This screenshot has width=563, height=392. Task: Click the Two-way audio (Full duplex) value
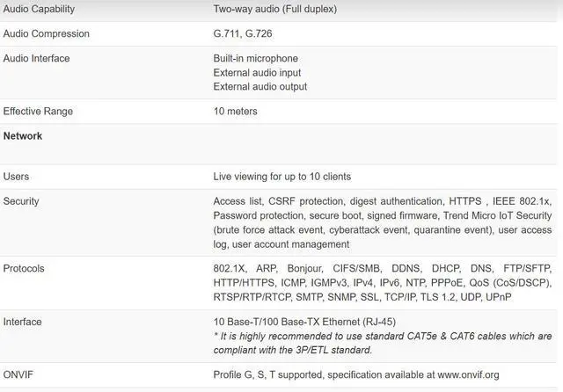click(274, 9)
